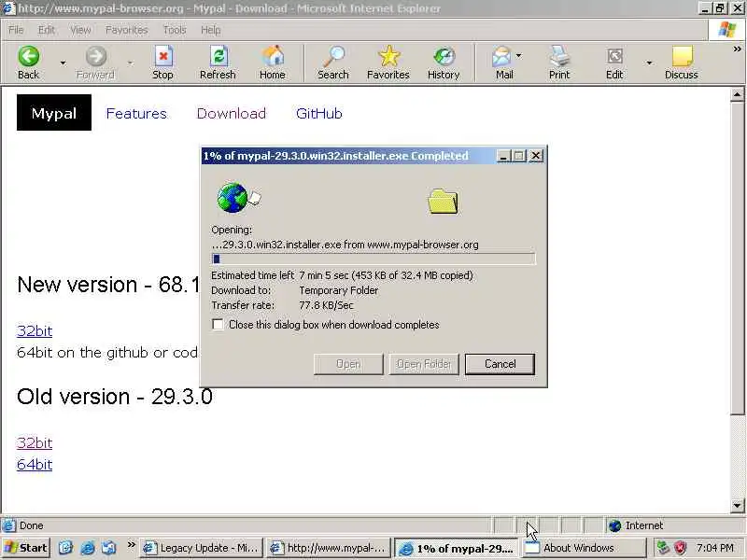Click the Windows flag logo in the menu bar

pyautogui.click(x=727, y=30)
